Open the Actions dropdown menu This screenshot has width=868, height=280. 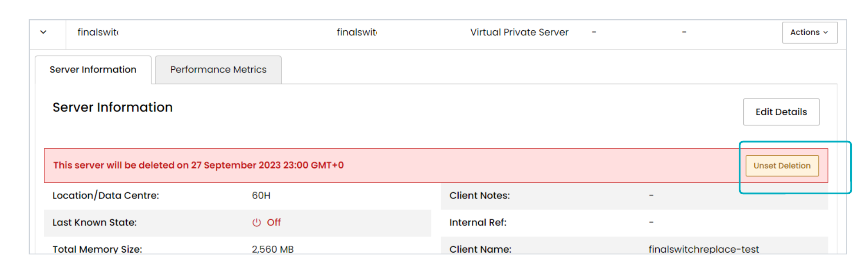[x=809, y=33]
